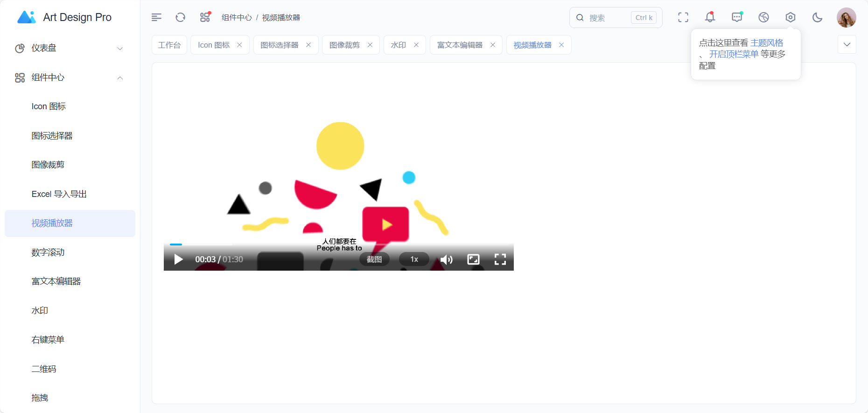868x413 pixels.
Task: Mute the video volume
Action: point(447,259)
